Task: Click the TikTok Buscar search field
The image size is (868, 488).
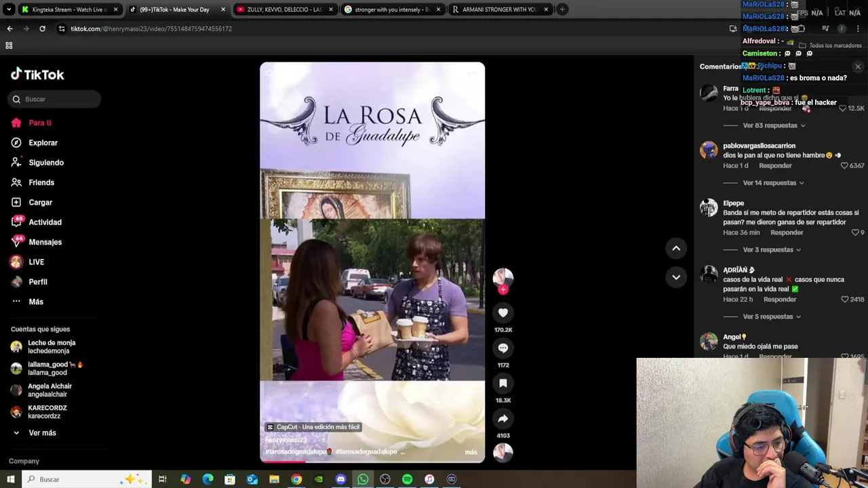Action: pos(54,99)
